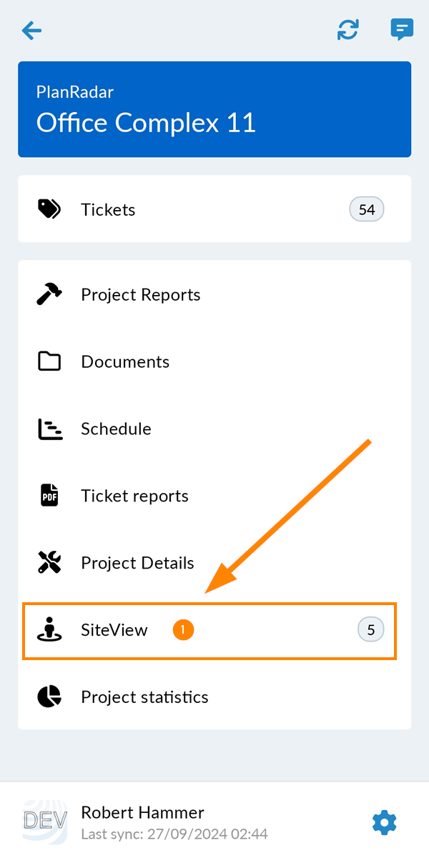
Task: Click the Tickets tag icon
Action: pyautogui.click(x=49, y=209)
